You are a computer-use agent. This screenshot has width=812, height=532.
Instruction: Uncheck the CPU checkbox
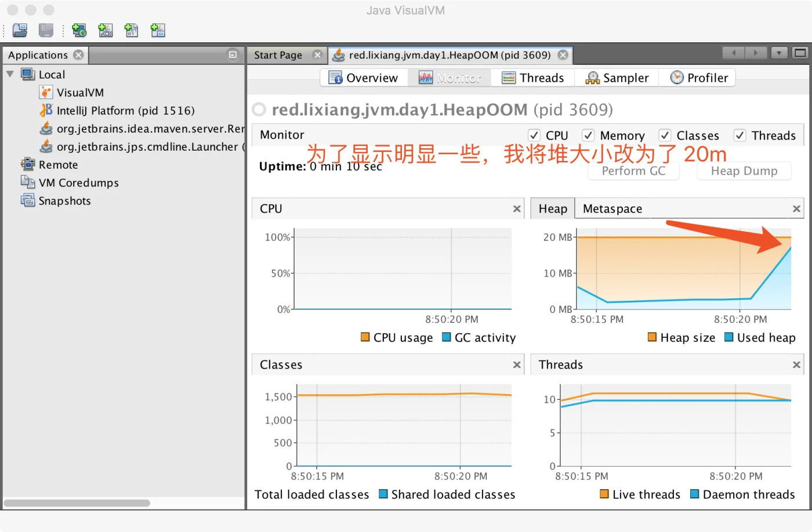(x=534, y=135)
